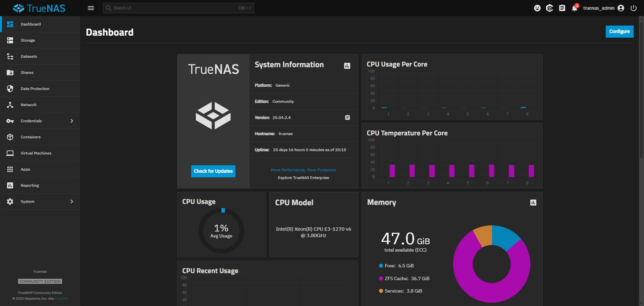Open the alerts bell notifications
This screenshot has width=644, height=306.
pos(575,8)
